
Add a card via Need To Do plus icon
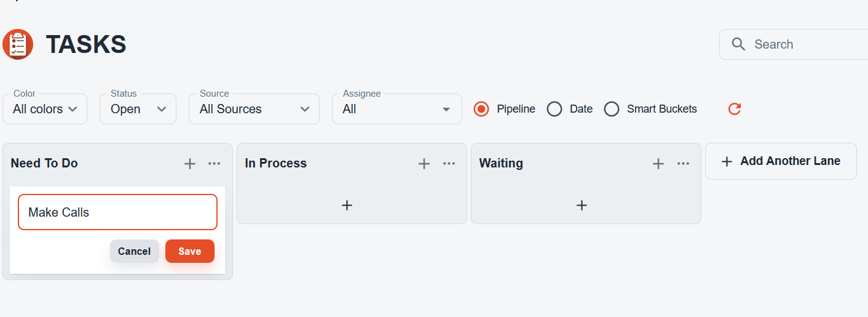pos(190,163)
